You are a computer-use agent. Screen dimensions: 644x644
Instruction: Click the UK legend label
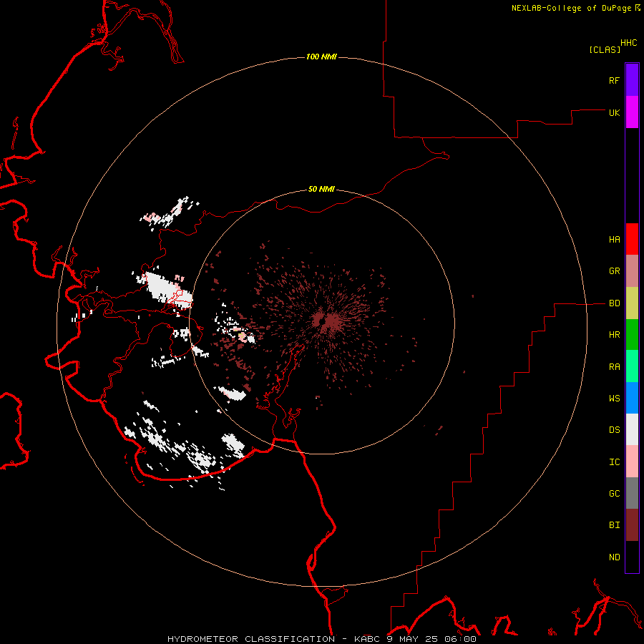[x=614, y=112]
